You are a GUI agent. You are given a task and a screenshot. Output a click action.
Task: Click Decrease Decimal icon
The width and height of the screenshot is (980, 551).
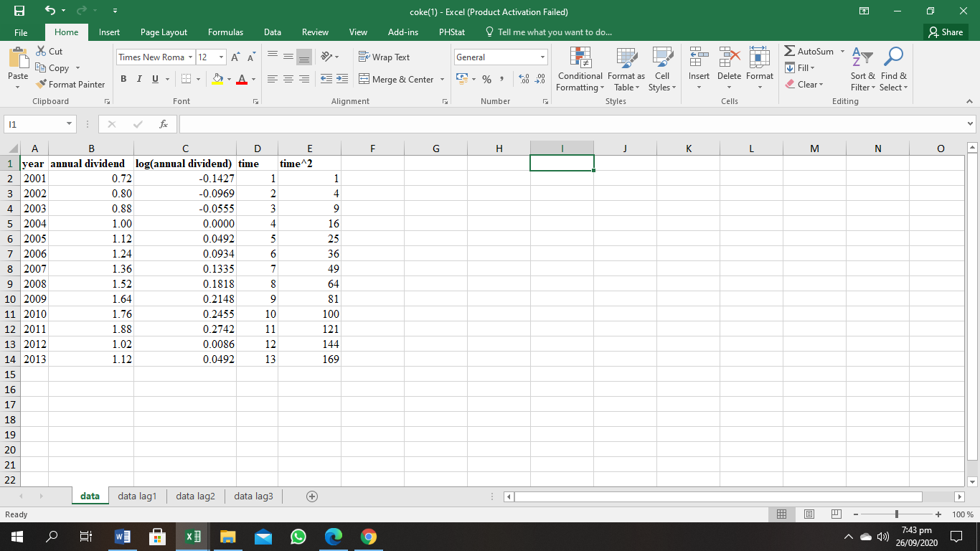click(x=540, y=79)
